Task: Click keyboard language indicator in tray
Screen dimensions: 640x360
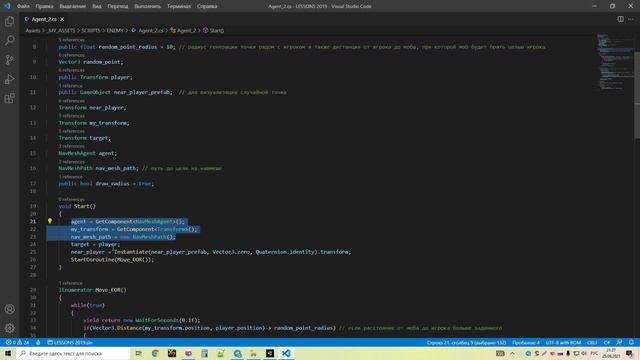Action: 594,353
